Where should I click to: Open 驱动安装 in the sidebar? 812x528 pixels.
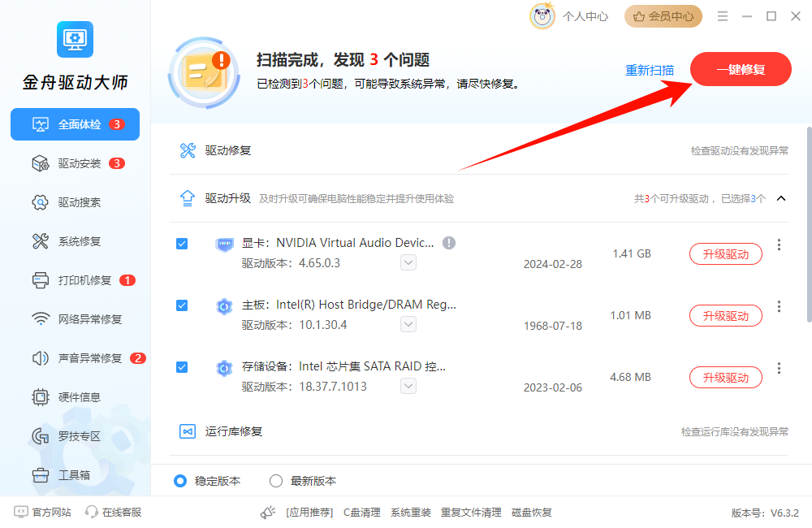[x=79, y=163]
